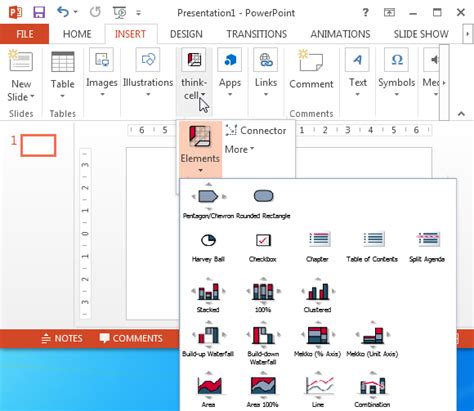Select slide 1 thumbnail
The height and width of the screenshot is (411, 474).
(38, 145)
